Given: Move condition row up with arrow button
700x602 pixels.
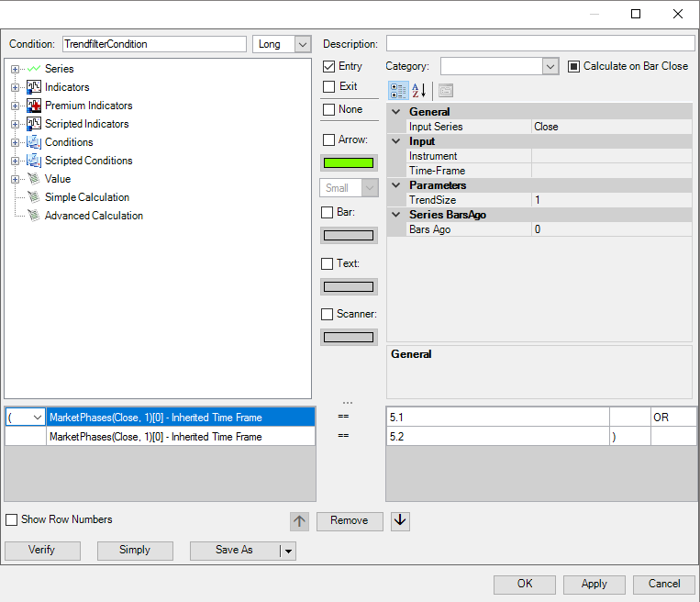Looking at the screenshot, I should (300, 521).
